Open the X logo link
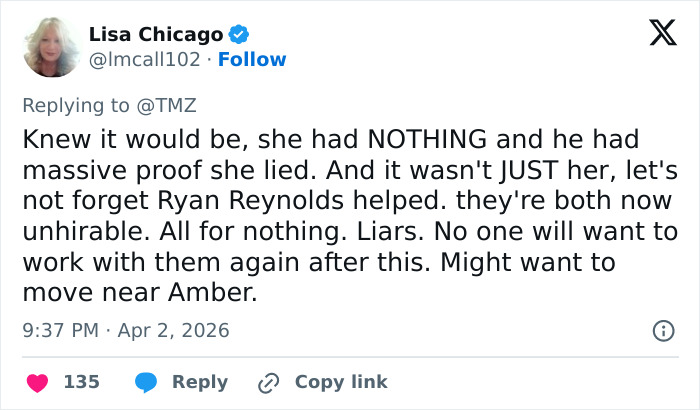700x410 pixels. click(x=656, y=34)
